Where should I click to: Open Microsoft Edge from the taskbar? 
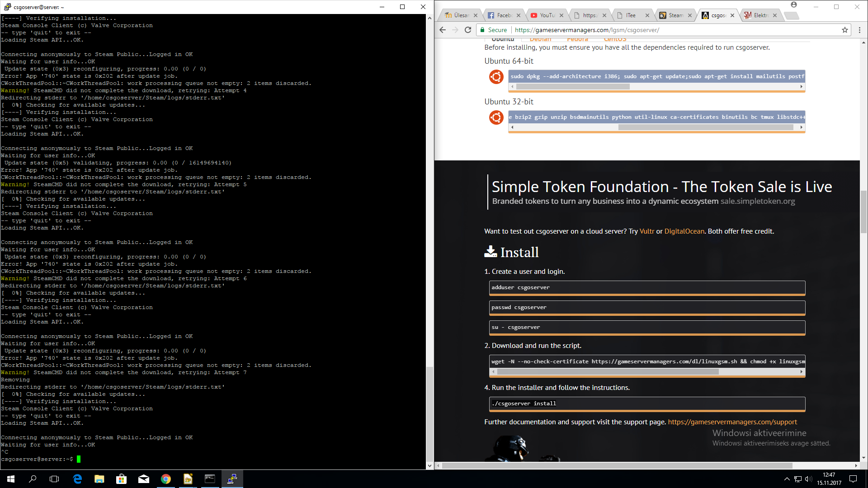coord(77,479)
